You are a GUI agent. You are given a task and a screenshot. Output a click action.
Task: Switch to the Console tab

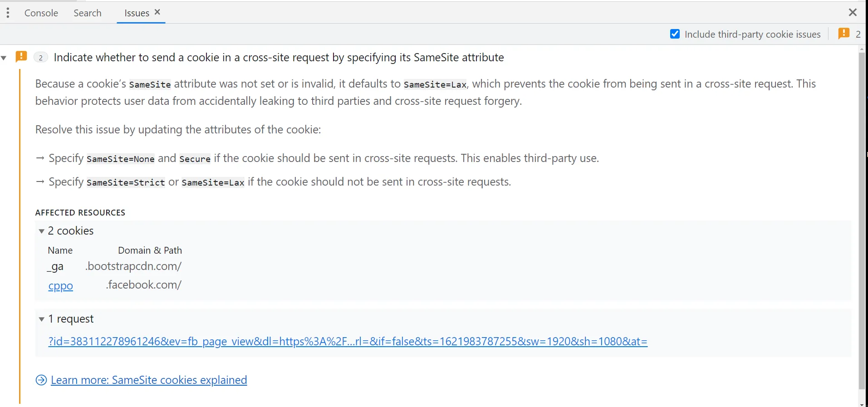click(x=41, y=13)
